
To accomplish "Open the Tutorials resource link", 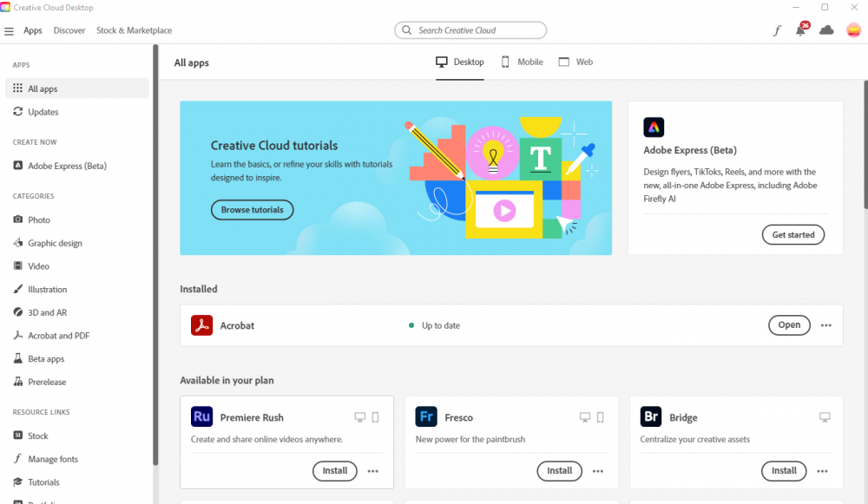I will point(77,482).
